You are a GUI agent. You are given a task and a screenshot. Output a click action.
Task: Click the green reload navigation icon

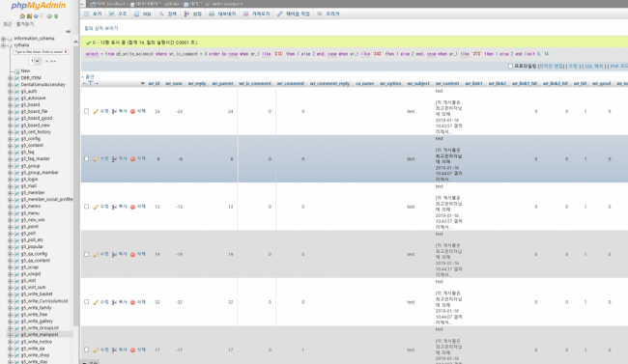click(x=56, y=16)
